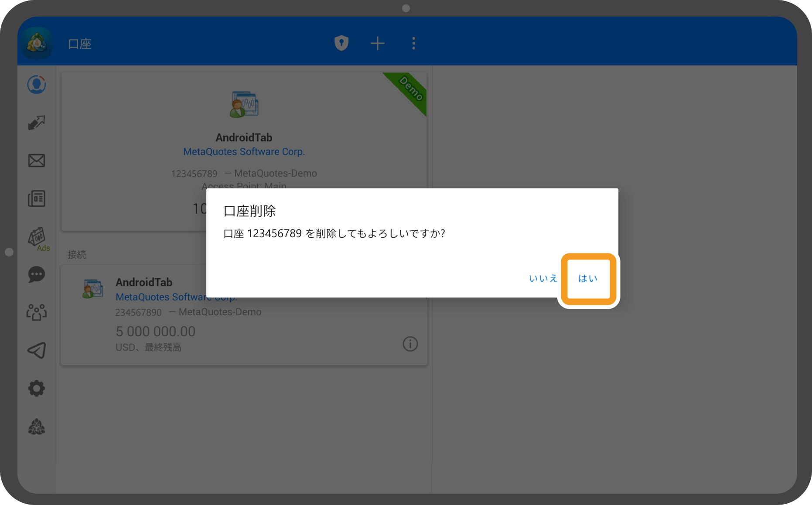The height and width of the screenshot is (505, 812).
Task: View info for account 234567890
Action: pos(409,344)
